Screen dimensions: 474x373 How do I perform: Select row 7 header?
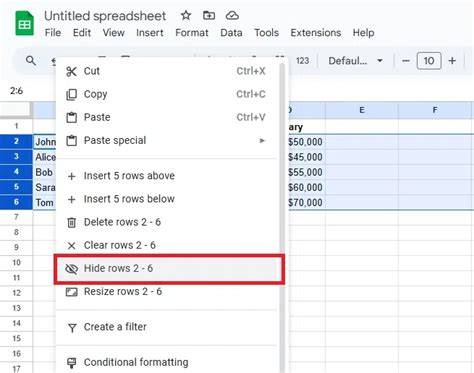point(16,217)
